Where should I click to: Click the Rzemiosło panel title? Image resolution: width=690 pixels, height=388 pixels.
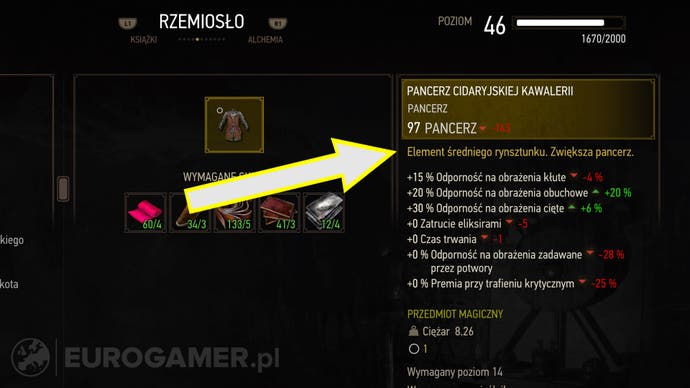pos(202,22)
